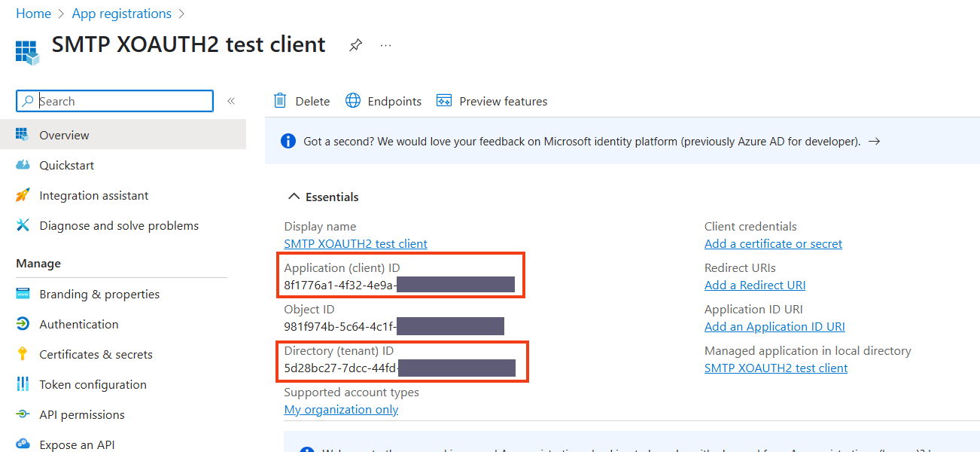Click the Overview menu icon
This screenshot has width=980, height=452.
23,135
